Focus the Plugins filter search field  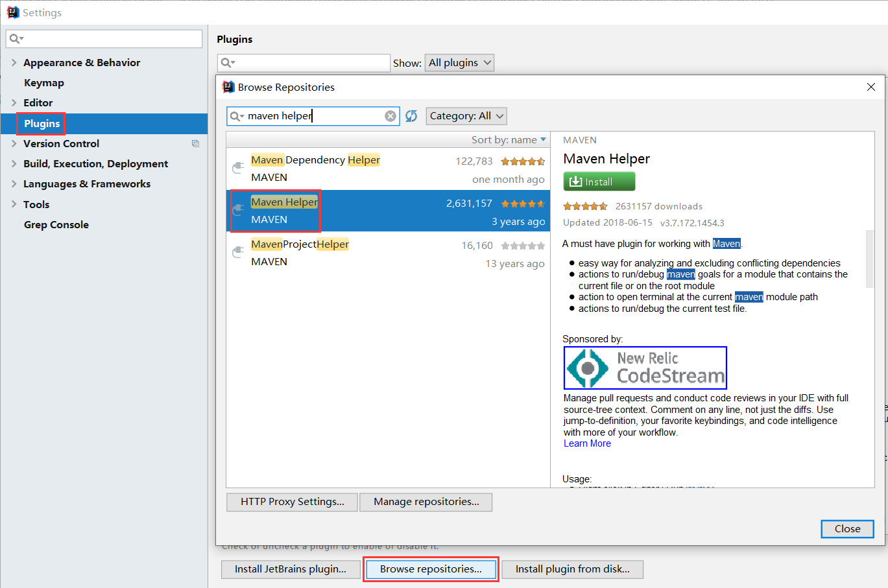(304, 63)
